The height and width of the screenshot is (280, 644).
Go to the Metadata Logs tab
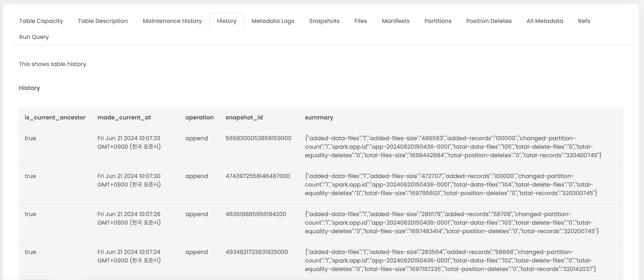tap(273, 21)
